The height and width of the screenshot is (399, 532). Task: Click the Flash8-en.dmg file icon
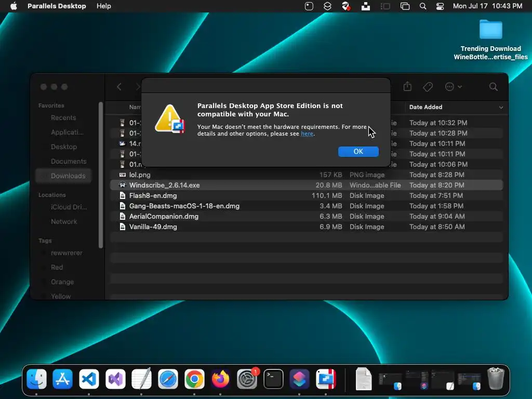[123, 196]
